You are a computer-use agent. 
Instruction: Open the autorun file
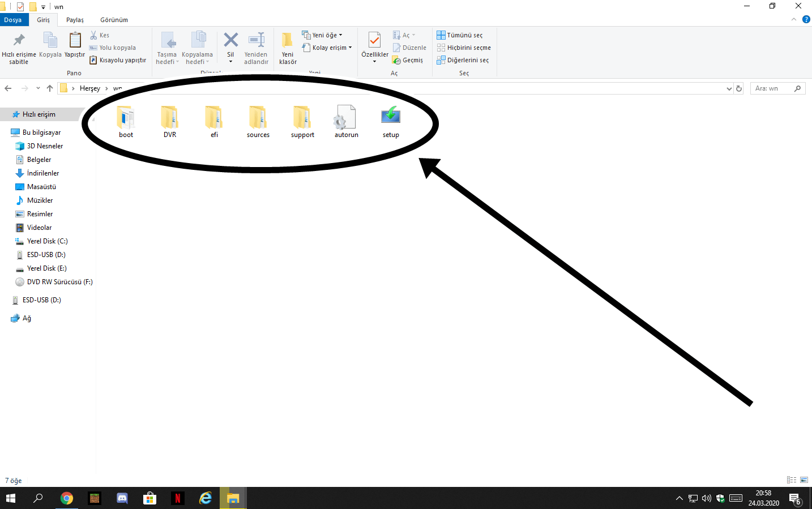pyautogui.click(x=345, y=116)
